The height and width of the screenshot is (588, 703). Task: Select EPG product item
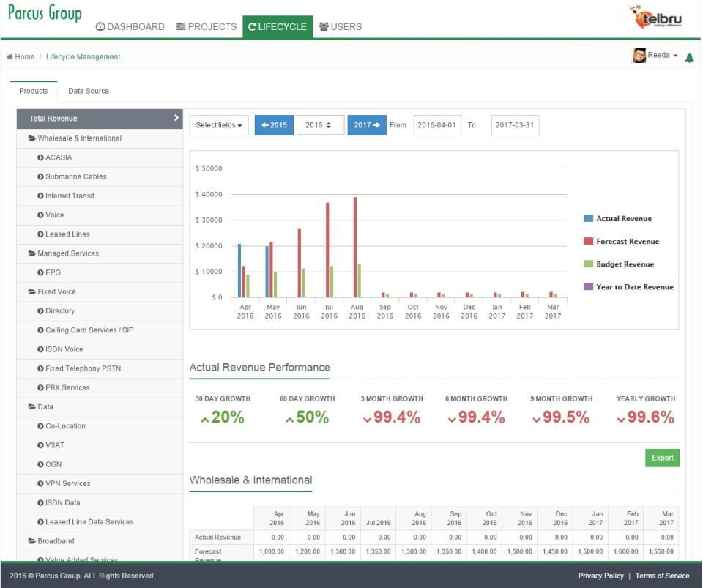tap(100, 273)
